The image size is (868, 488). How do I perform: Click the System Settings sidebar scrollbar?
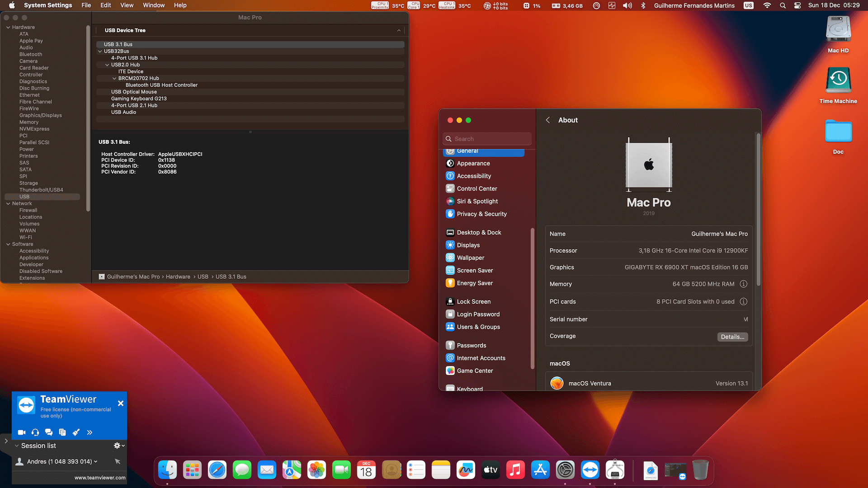click(532, 298)
